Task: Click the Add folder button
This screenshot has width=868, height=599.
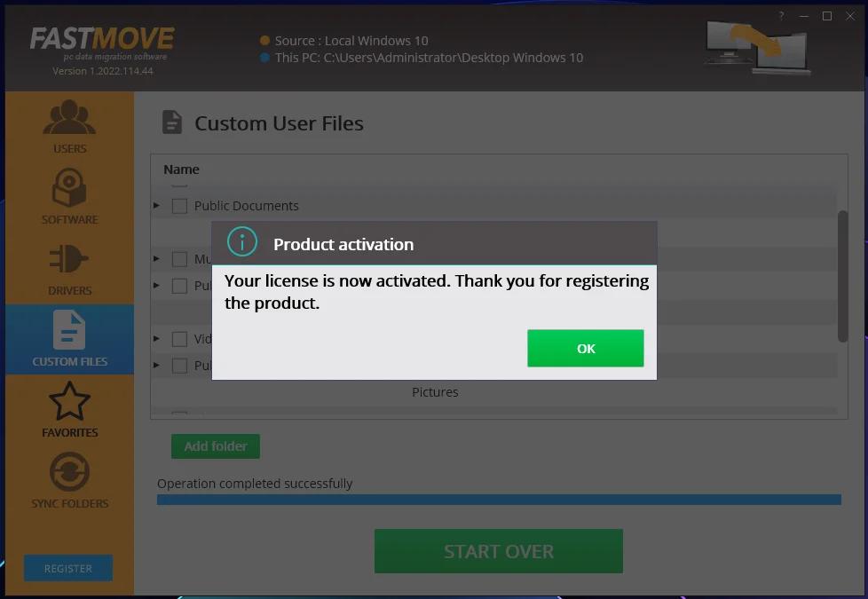Action: pyautogui.click(x=216, y=446)
